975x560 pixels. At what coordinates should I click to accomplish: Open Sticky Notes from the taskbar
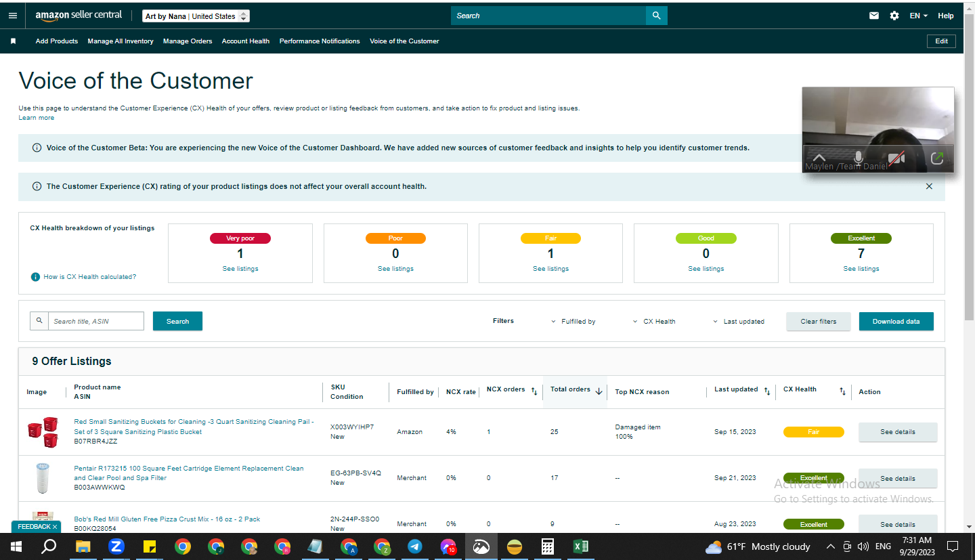(150, 546)
